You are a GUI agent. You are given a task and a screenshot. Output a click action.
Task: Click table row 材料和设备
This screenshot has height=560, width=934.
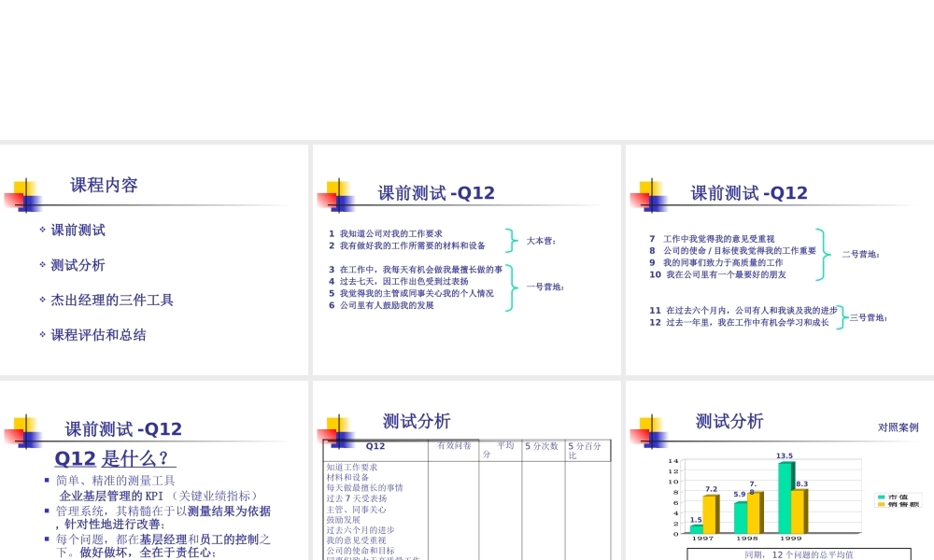coord(347,477)
